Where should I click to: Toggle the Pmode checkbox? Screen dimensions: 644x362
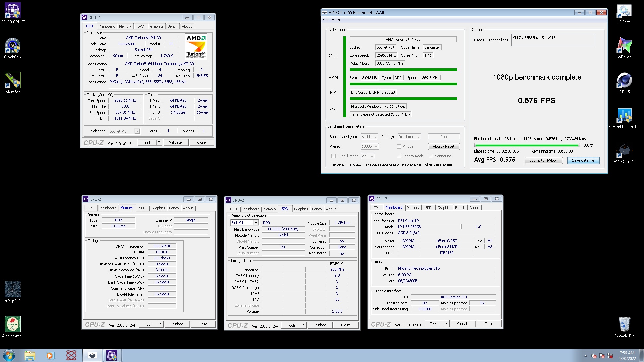tap(399, 146)
